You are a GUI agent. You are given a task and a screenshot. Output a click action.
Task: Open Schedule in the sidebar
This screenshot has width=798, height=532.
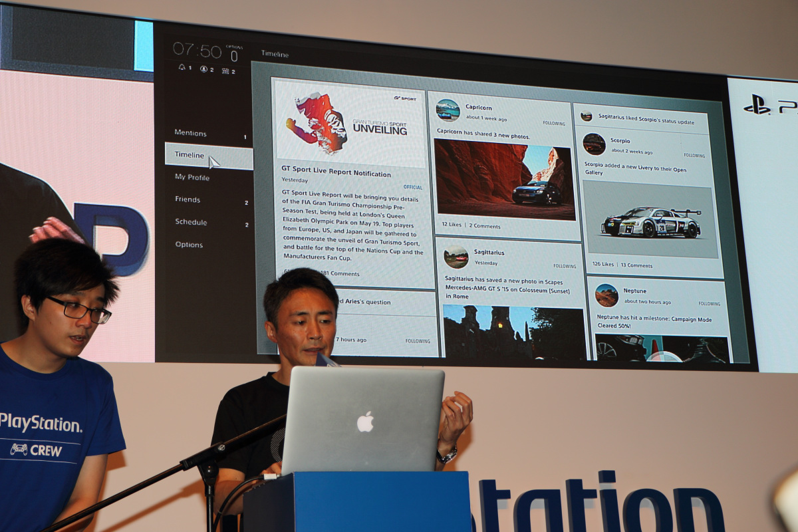point(191,222)
